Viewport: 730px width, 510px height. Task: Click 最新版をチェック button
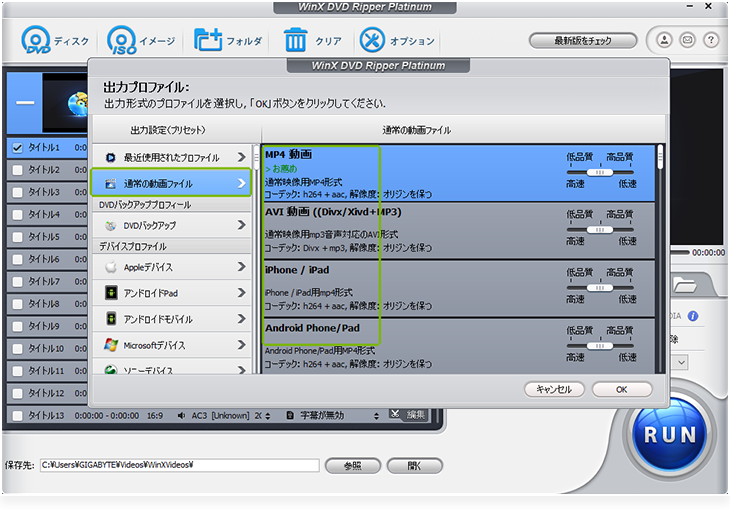point(583,41)
